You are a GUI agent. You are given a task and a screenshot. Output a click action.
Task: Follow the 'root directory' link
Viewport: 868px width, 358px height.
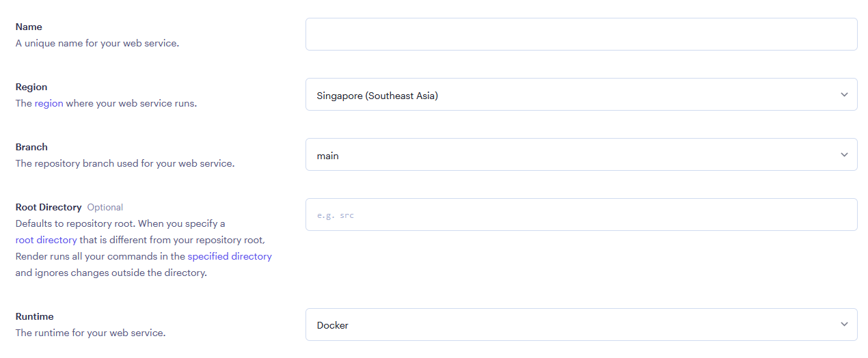click(x=46, y=240)
